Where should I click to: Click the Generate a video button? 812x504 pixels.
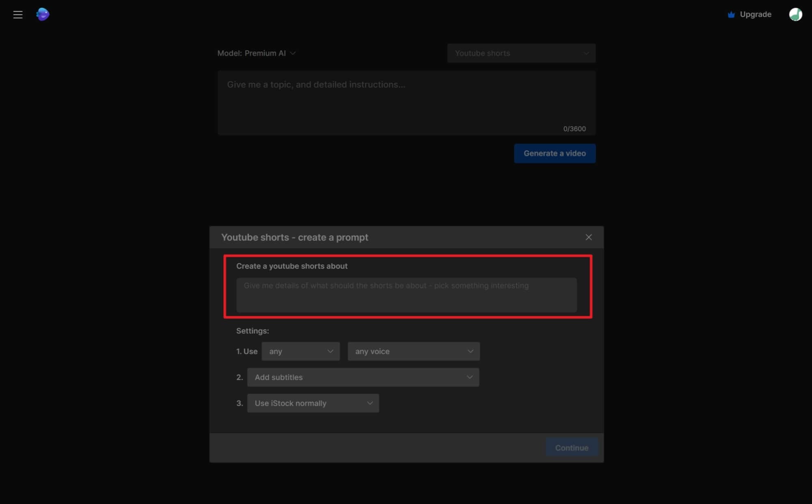tap(555, 153)
